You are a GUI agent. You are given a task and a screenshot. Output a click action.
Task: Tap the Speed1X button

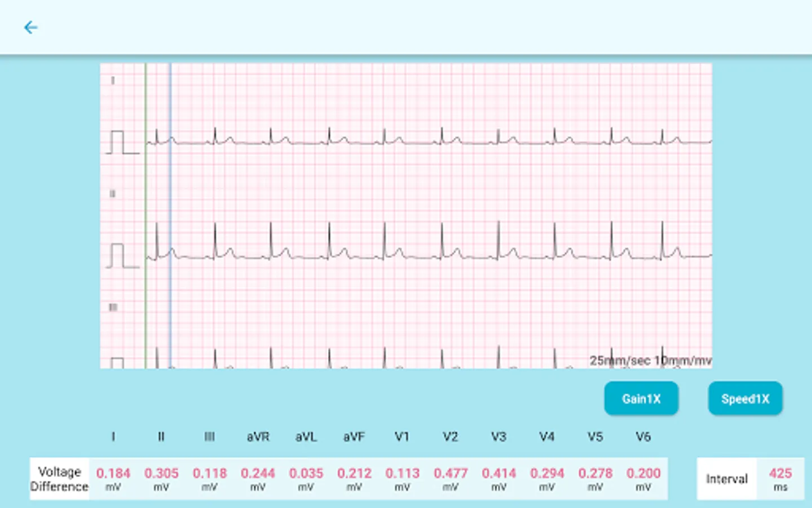tap(745, 398)
